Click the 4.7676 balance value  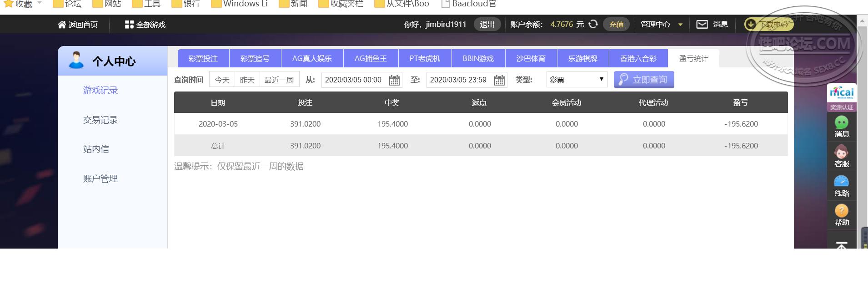click(x=562, y=25)
